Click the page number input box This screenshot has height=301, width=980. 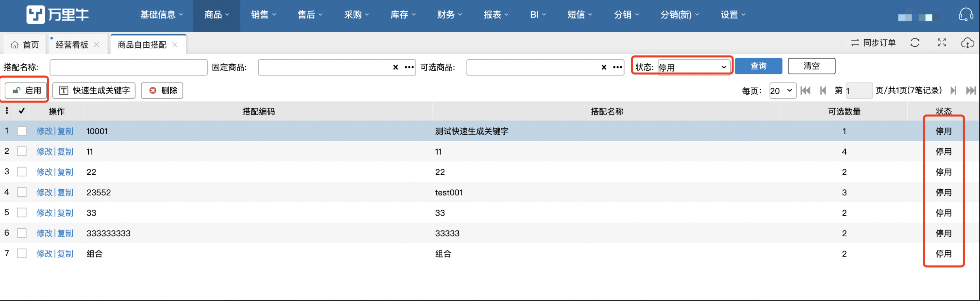tap(859, 90)
